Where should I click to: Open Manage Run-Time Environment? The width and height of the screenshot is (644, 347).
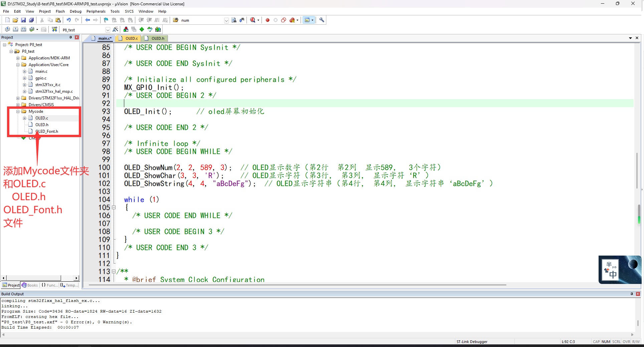click(142, 29)
